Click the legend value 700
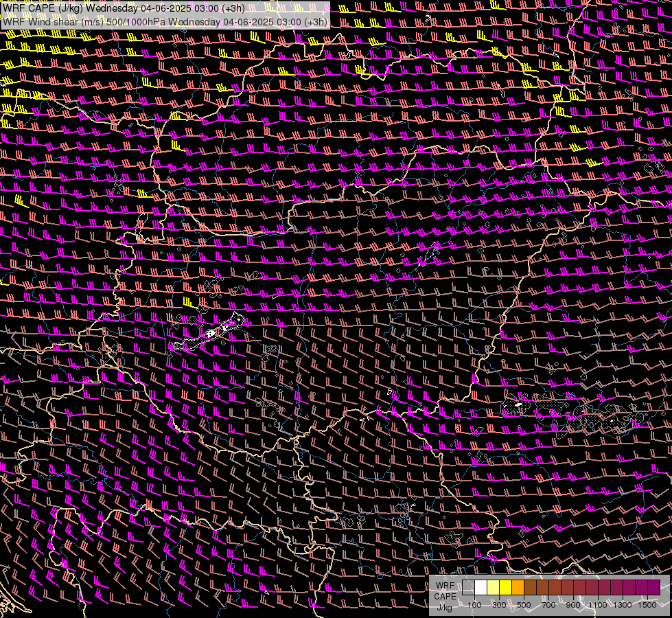The image size is (672, 618). pyautogui.click(x=548, y=605)
